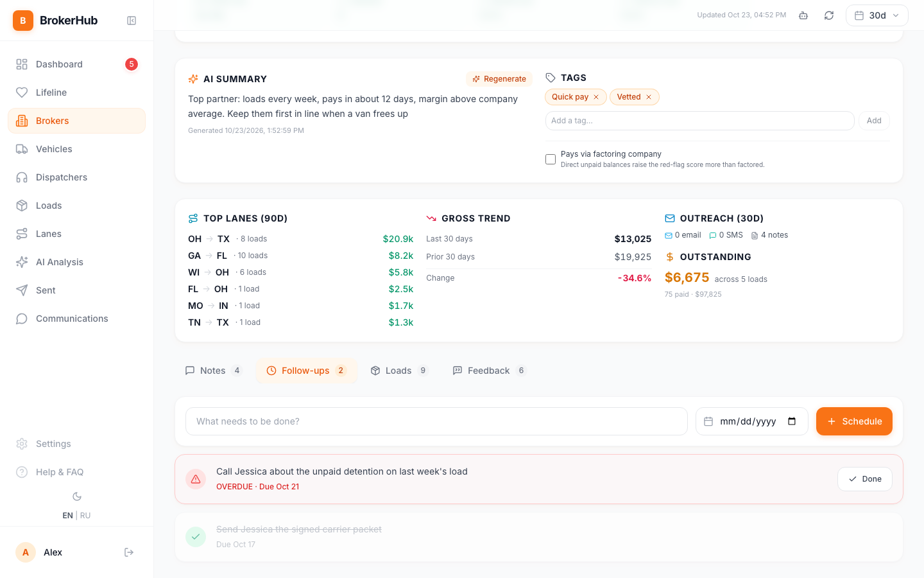924x578 pixels.
Task: Switch to the Notes tab
Action: (x=214, y=371)
